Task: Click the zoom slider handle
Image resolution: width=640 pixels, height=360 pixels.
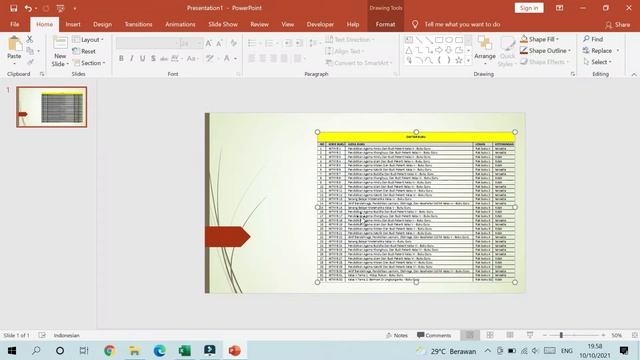Action: coord(561,335)
